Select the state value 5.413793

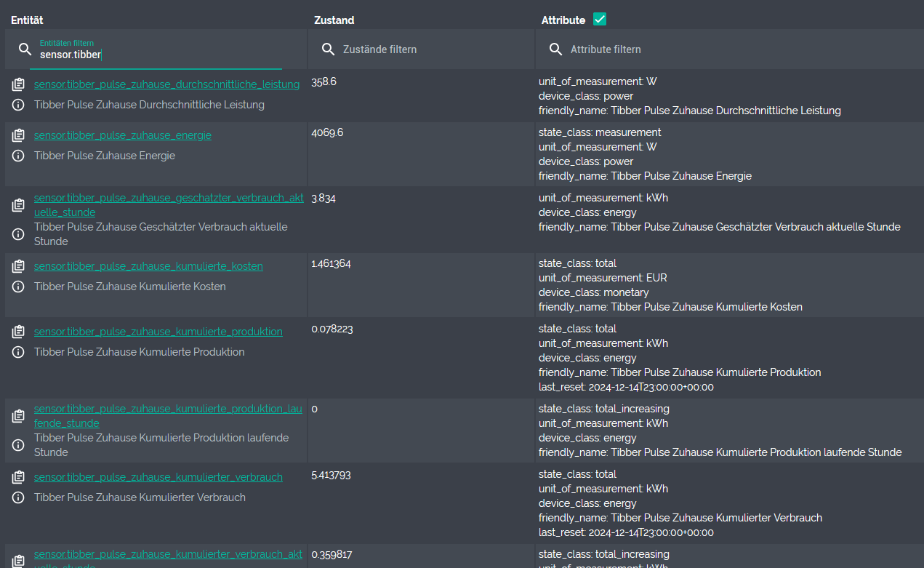[332, 474]
